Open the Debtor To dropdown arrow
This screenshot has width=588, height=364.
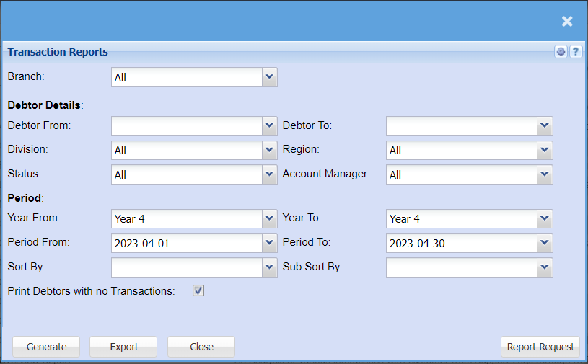(544, 126)
